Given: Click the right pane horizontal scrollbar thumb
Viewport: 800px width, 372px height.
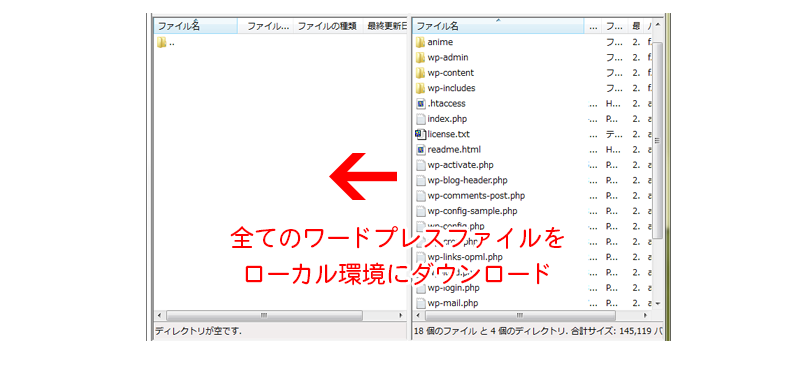Looking at the screenshot, I should click(x=520, y=315).
